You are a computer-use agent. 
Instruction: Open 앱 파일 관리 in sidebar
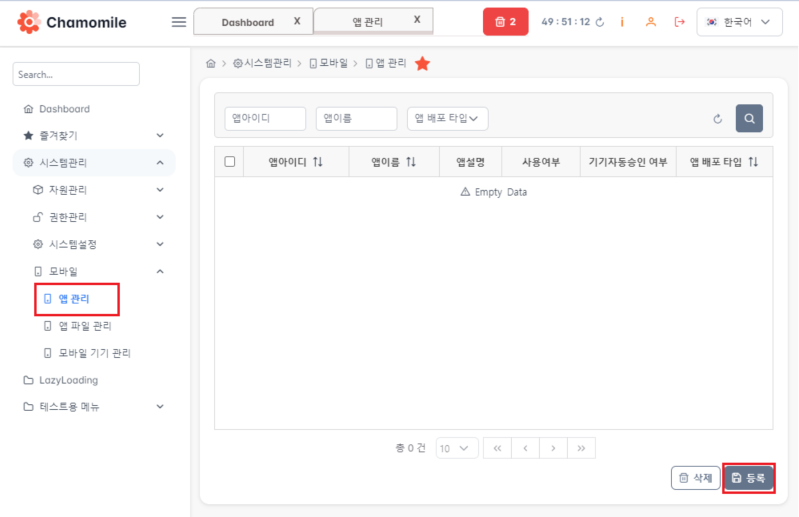(84, 326)
